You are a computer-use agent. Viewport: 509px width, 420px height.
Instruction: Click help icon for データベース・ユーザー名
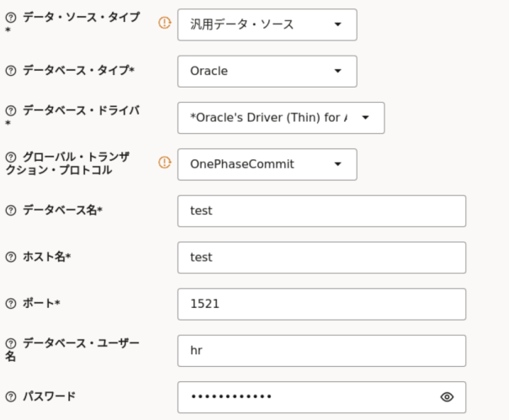[11, 343]
